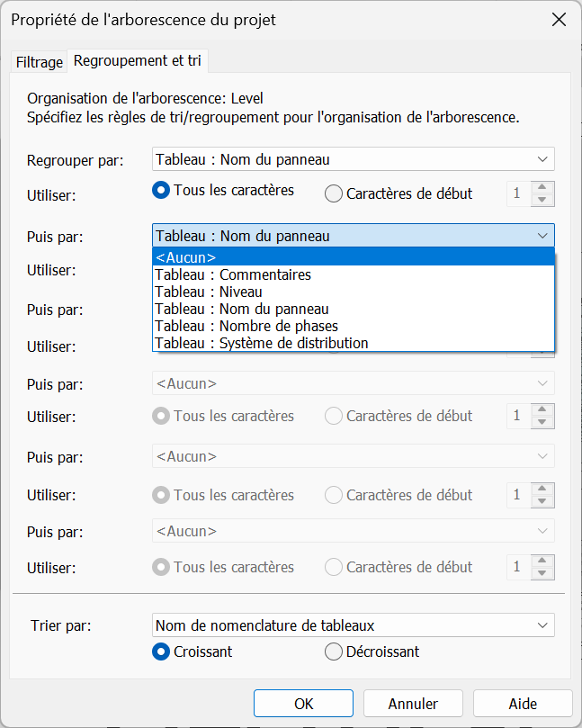Image resolution: width=582 pixels, height=728 pixels.
Task: Choose <Aucun> from the open list
Action: 354,257
